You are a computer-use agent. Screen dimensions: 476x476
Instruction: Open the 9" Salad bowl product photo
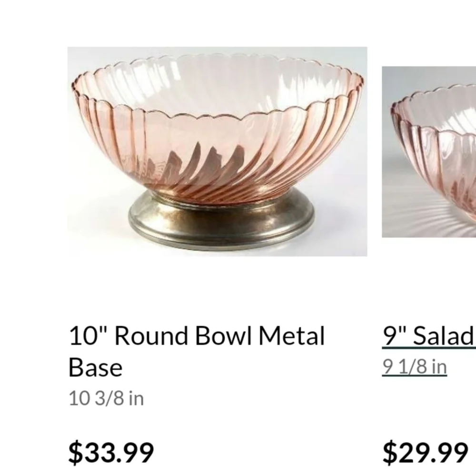point(429,151)
